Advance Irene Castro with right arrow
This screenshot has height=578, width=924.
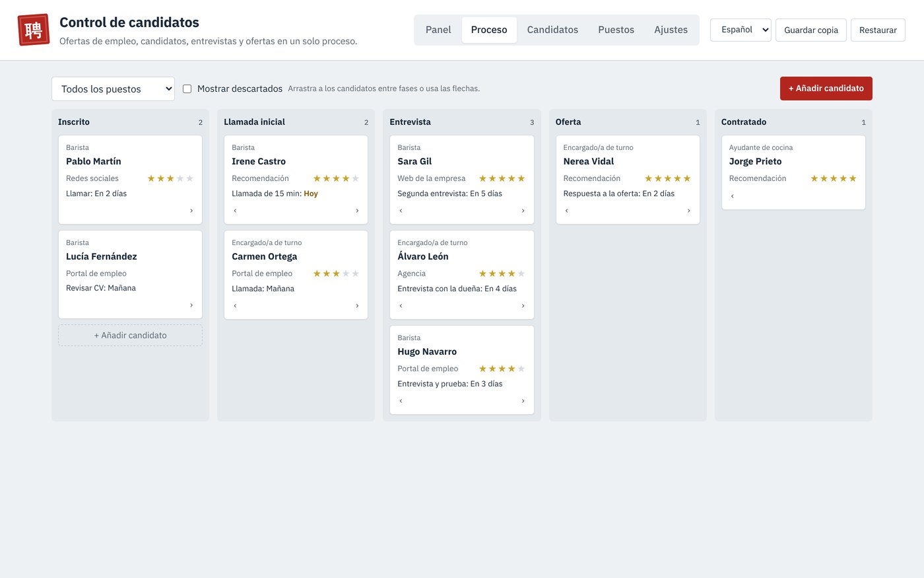pyautogui.click(x=357, y=211)
